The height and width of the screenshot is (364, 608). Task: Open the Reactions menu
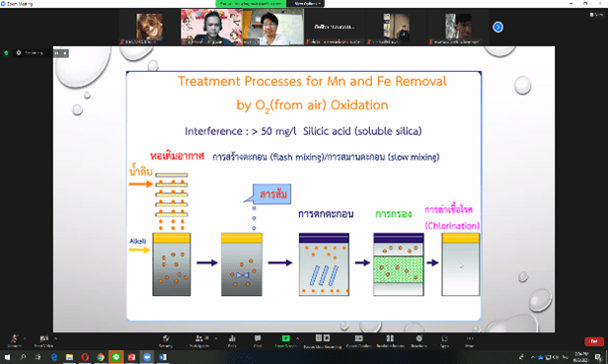[x=419, y=340]
